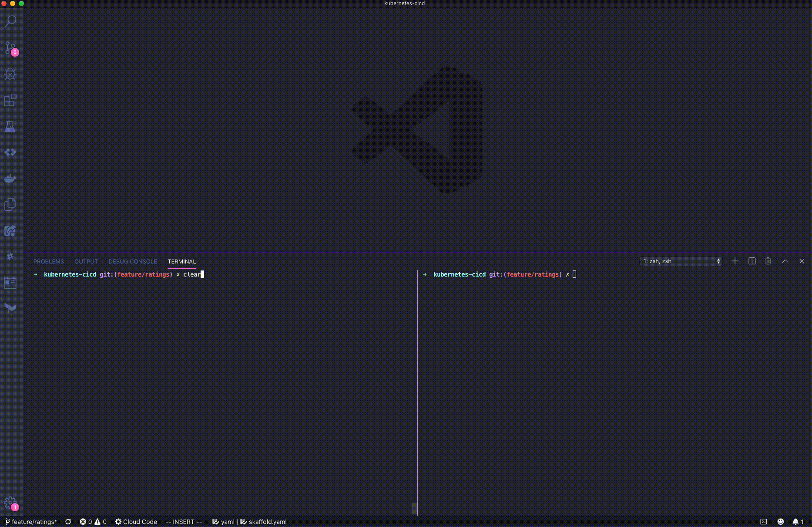
Task: Open the project/browser window icon view
Action: (10, 283)
